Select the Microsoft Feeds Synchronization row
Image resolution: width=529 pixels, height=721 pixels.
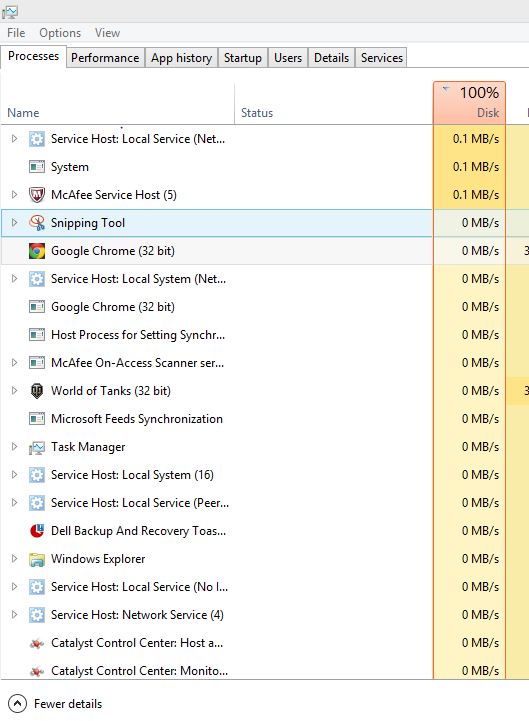216,419
